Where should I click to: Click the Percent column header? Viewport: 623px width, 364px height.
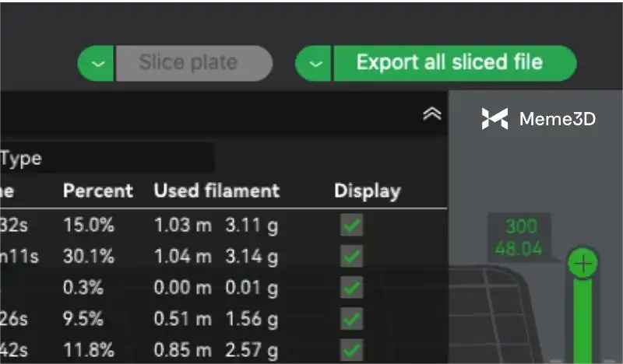[x=98, y=191]
